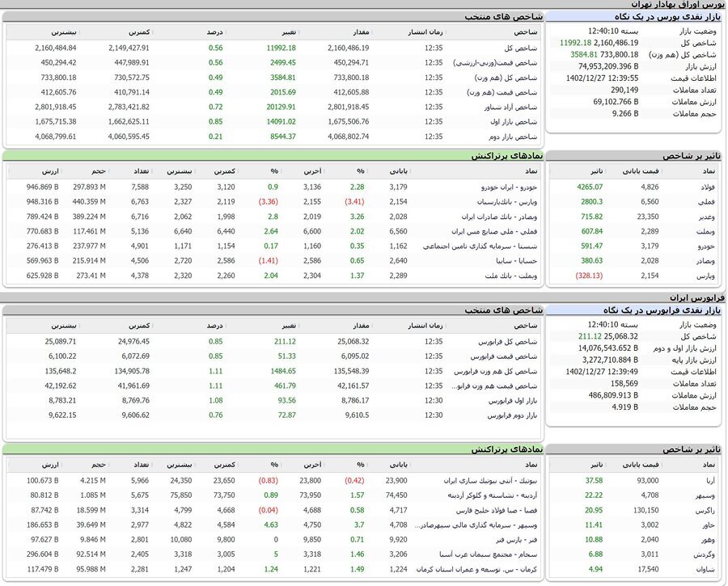Open فملی - ملی صنایع مس ایران
The height and width of the screenshot is (586, 728).
(x=494, y=231)
